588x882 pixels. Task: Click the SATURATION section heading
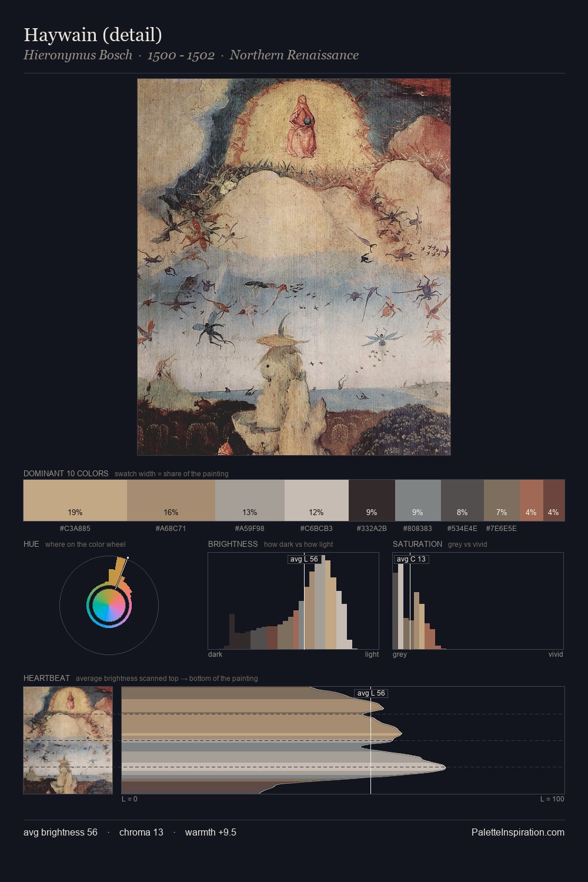(417, 544)
